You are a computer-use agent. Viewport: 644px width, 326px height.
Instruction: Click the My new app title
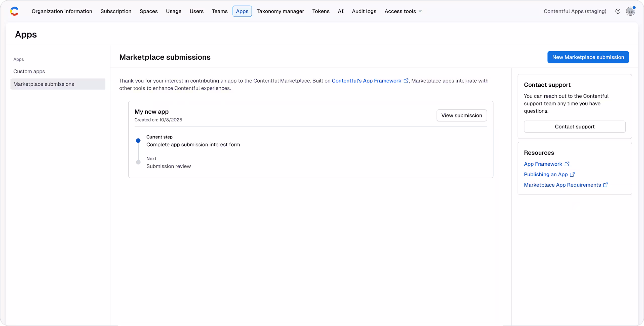tap(151, 112)
